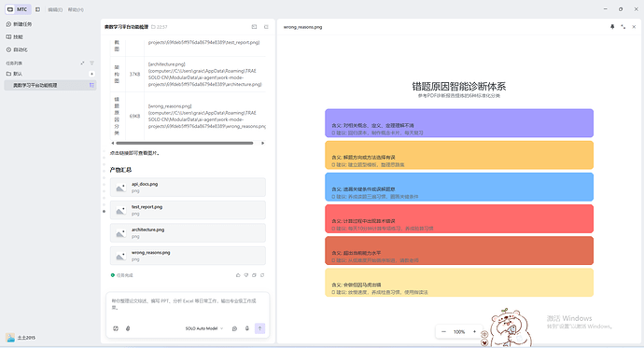Click the thumbs-down icon under the reply
This screenshot has height=348, width=644.
pos(246,275)
